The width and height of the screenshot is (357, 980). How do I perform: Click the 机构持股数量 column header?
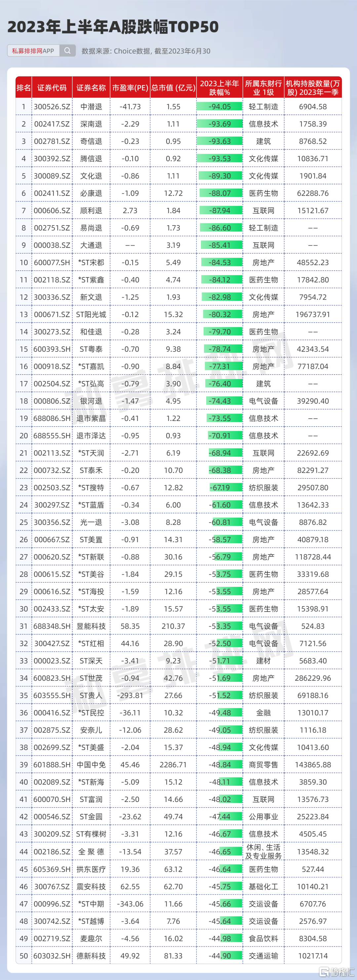click(x=313, y=87)
